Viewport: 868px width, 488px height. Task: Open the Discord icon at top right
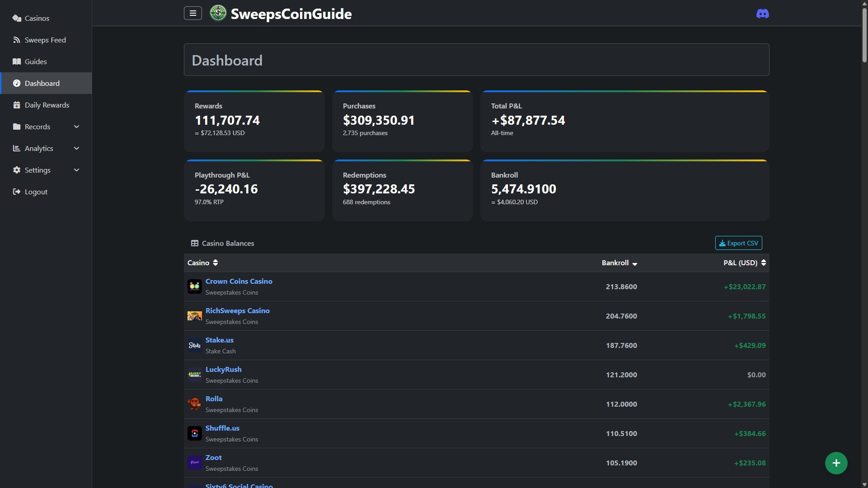pyautogui.click(x=762, y=13)
